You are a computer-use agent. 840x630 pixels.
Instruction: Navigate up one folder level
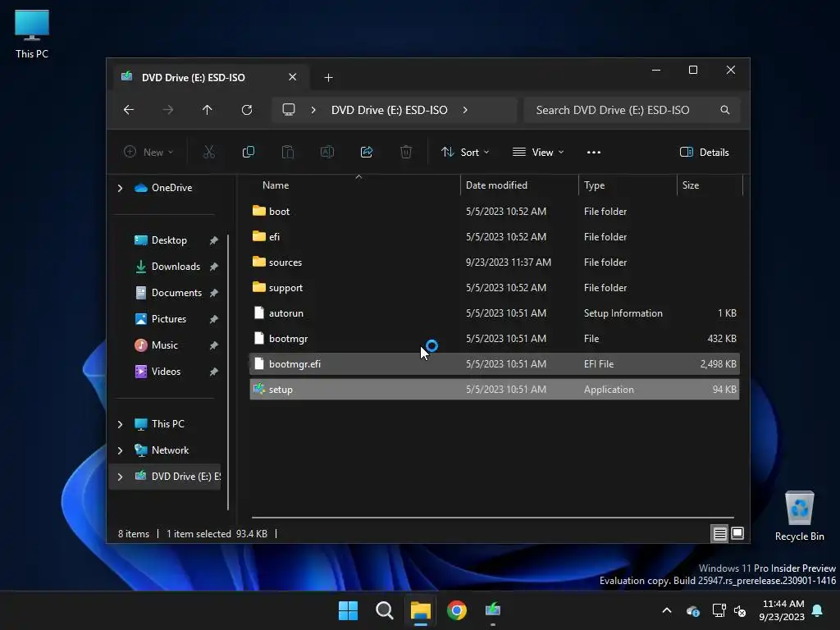pyautogui.click(x=207, y=110)
